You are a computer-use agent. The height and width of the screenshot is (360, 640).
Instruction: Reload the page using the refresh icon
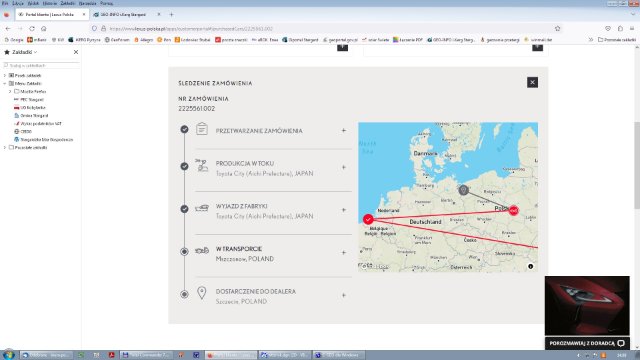[x=32, y=29]
